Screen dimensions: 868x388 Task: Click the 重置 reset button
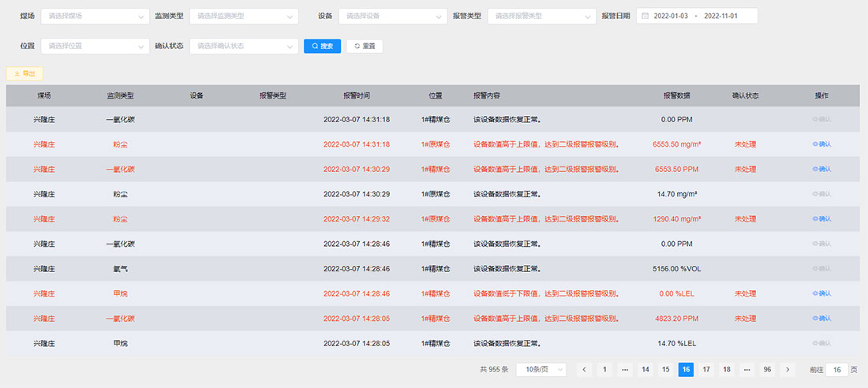tap(365, 47)
